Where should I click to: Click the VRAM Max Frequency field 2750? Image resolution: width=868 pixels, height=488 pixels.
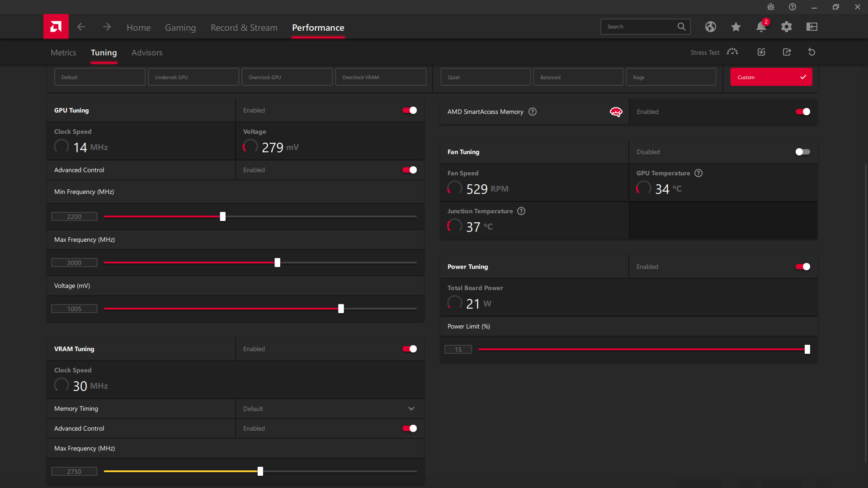[74, 471]
